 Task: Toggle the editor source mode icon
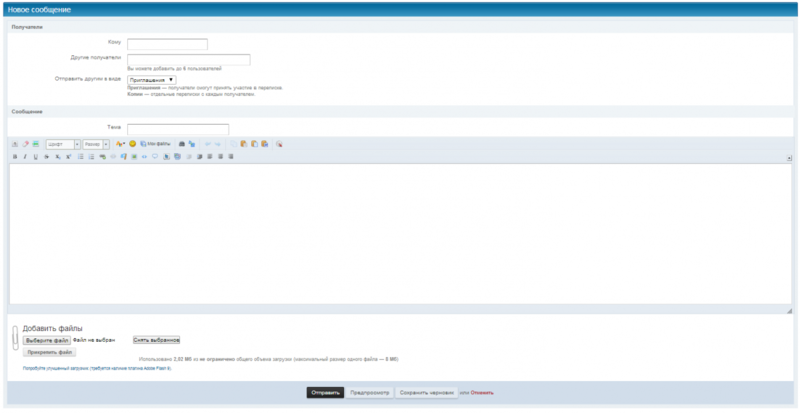pyautogui.click(x=15, y=144)
